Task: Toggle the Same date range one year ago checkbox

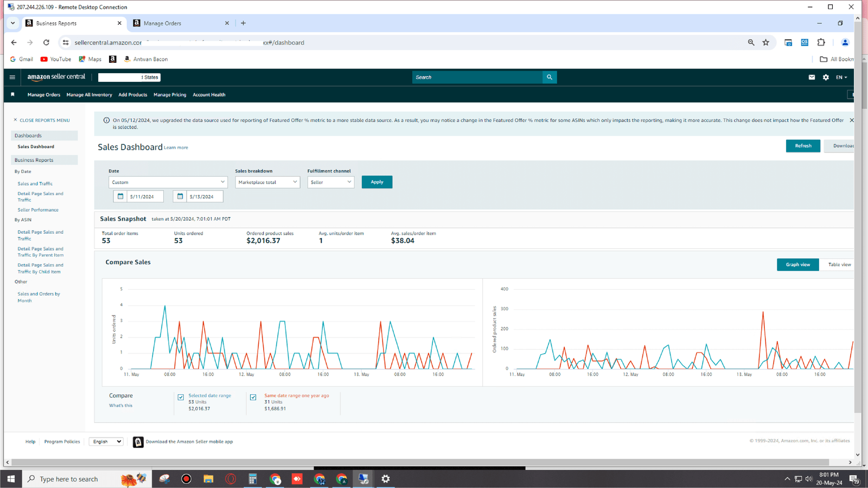Action: pos(253,397)
